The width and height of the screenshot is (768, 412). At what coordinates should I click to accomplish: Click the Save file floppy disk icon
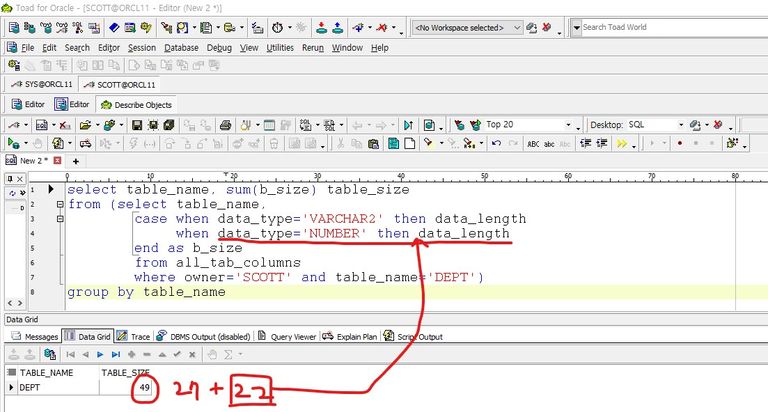point(137,125)
